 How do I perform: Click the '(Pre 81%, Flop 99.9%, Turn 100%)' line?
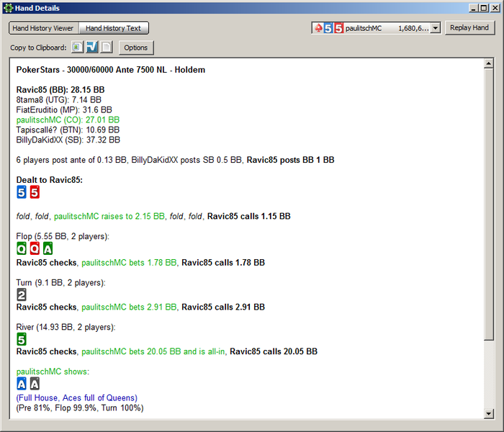[x=80, y=408]
